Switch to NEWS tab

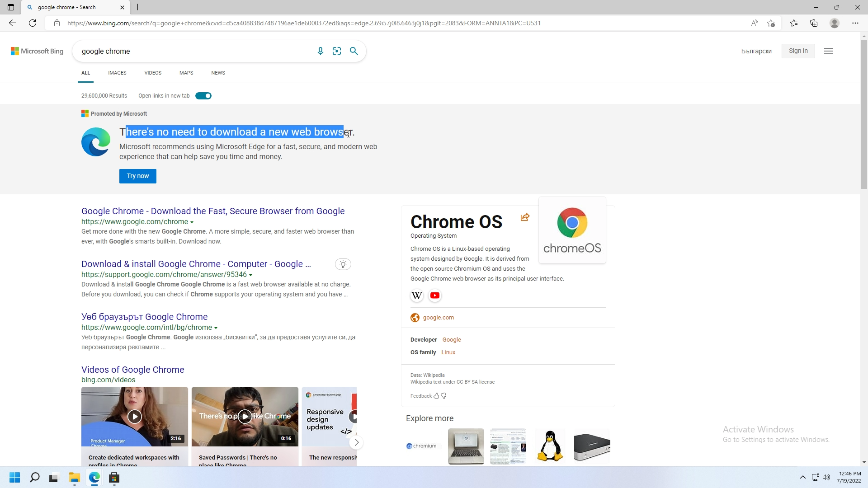(218, 73)
